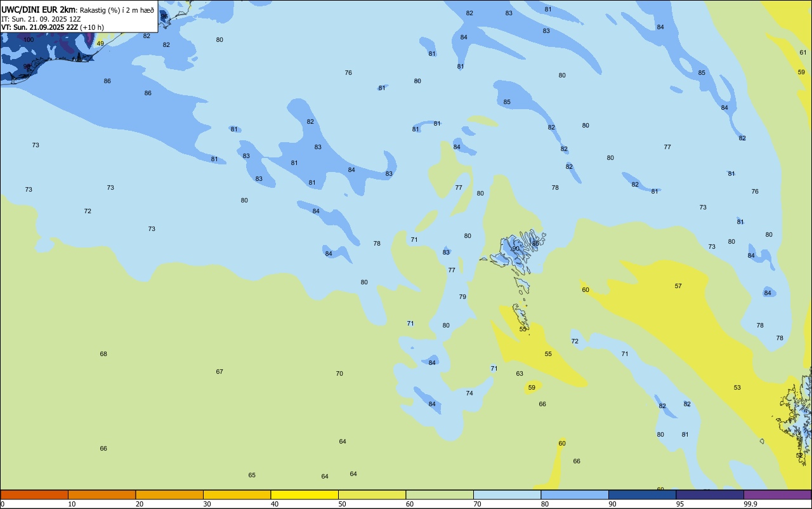
Task: Click the humidity value 74 on the map
Action: pos(469,393)
